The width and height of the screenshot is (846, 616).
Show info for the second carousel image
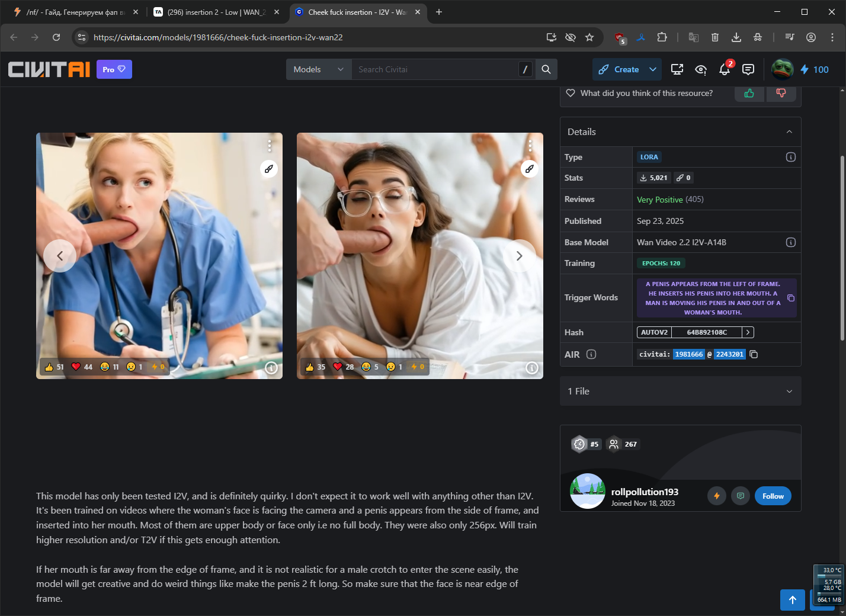coord(532,368)
